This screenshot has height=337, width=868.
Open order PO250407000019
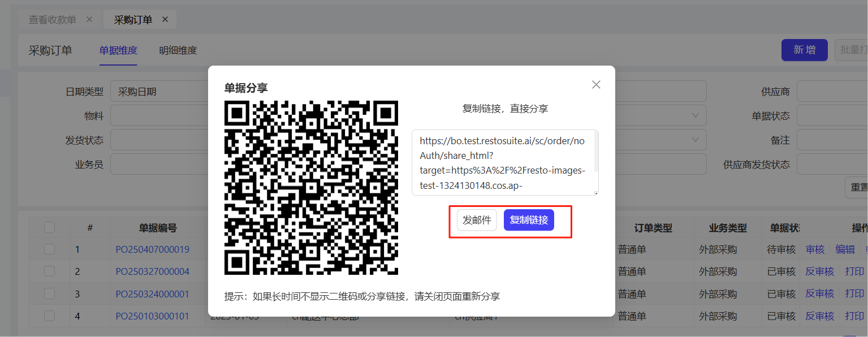[153, 249]
